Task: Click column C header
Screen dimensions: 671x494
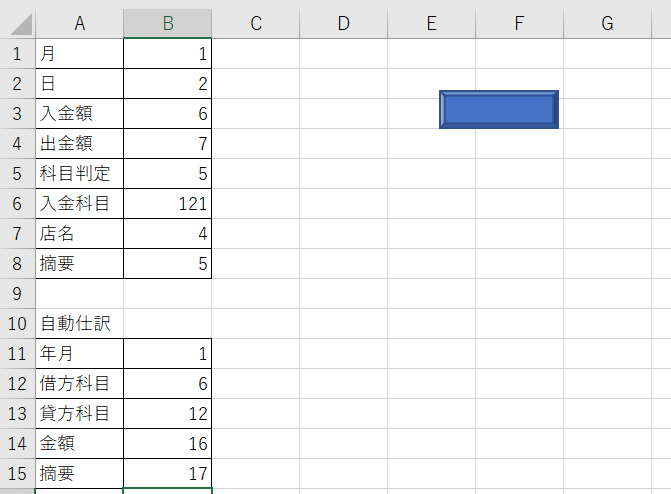Action: click(255, 24)
